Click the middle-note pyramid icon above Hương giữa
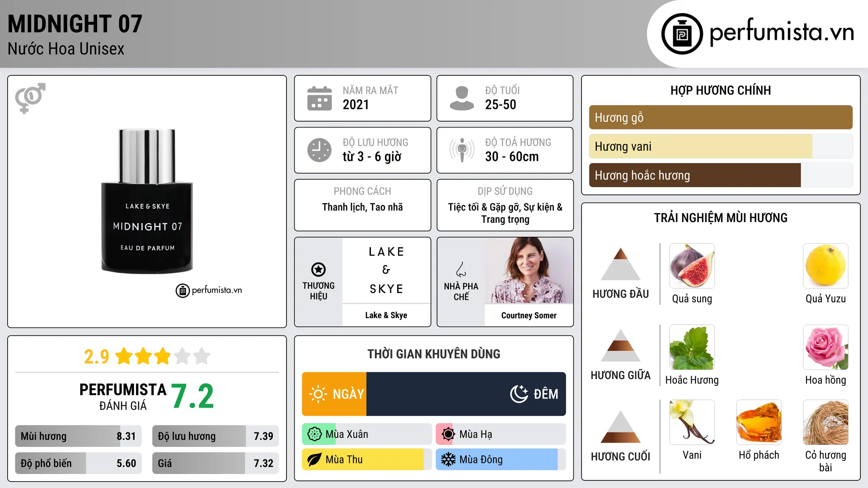The width and height of the screenshot is (868, 488). (x=620, y=345)
